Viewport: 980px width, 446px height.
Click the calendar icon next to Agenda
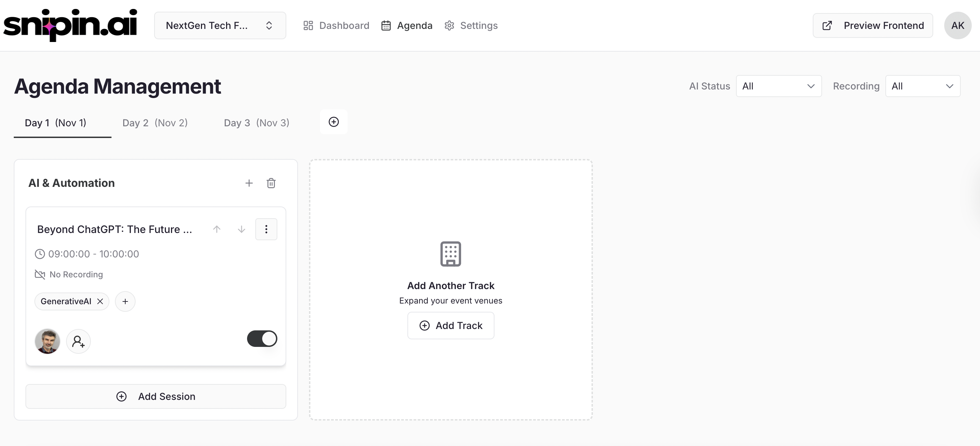click(386, 25)
